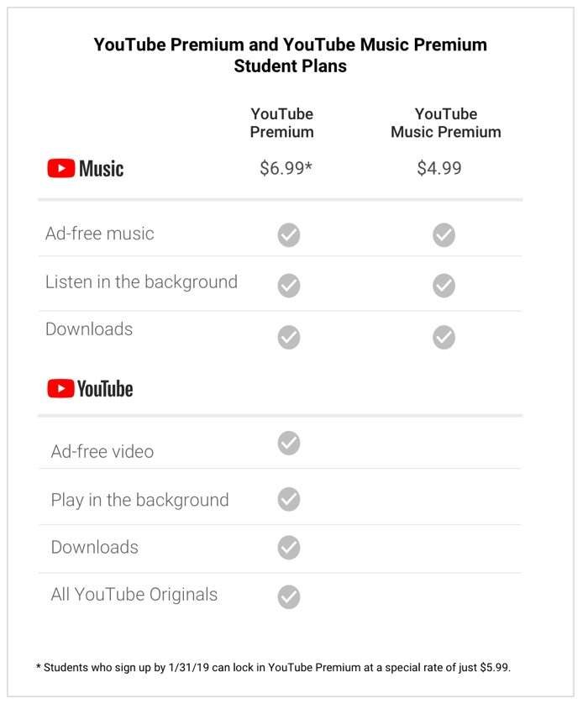Select the YouTube Premium column header
The width and height of the screenshot is (588, 704).
(282, 123)
